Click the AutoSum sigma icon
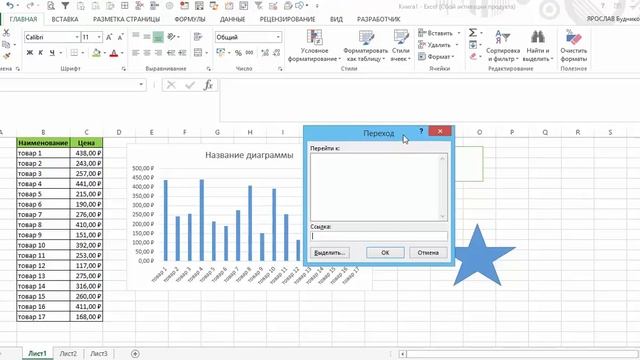Viewport: 640px width, 360px height. click(473, 33)
